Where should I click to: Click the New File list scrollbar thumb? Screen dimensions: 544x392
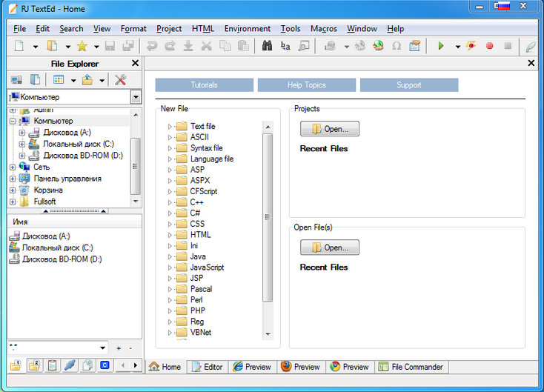point(268,217)
